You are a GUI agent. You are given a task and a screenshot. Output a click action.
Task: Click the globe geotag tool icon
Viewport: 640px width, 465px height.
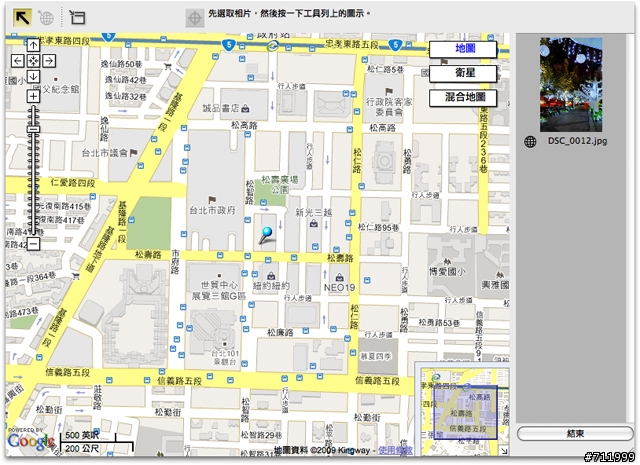(x=46, y=18)
